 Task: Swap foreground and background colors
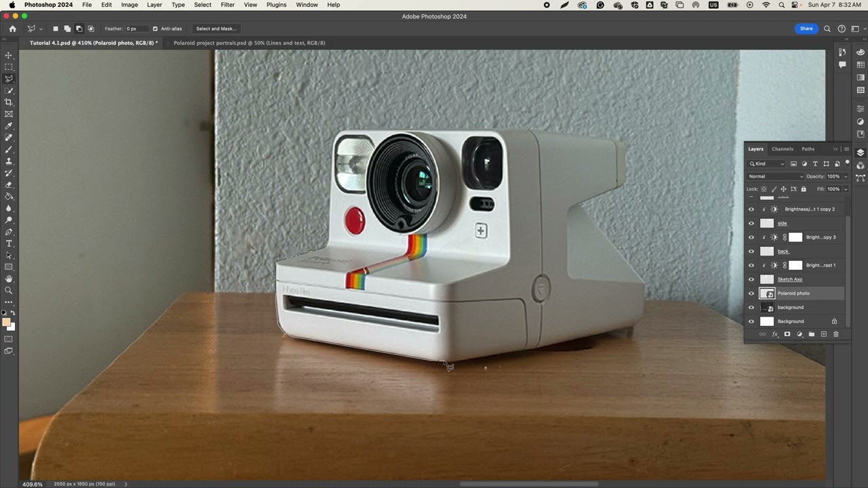13,313
